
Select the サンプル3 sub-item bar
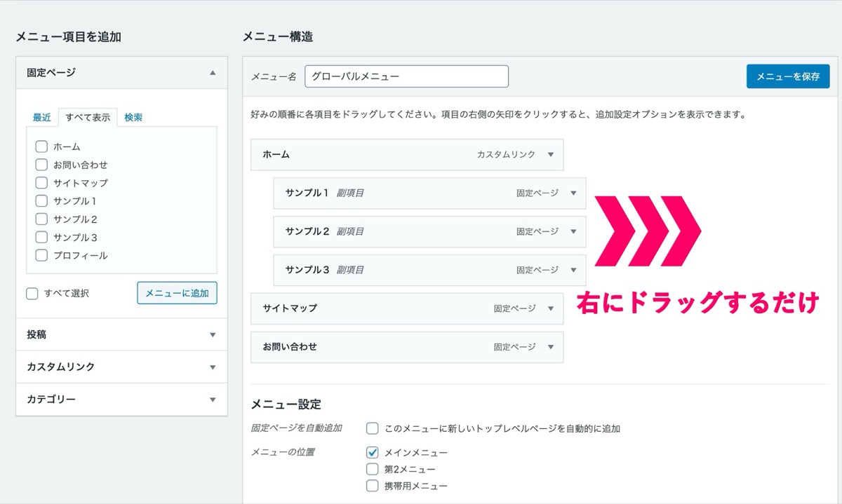tap(429, 270)
